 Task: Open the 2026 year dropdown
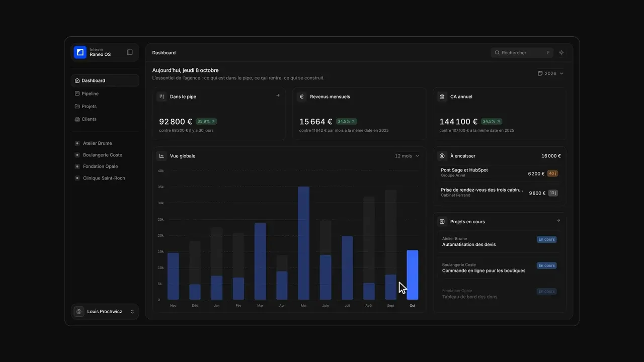click(550, 73)
